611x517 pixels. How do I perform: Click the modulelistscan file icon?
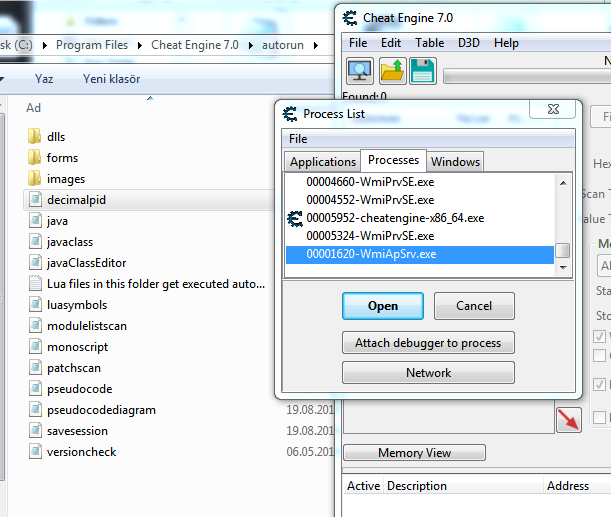[35, 326]
